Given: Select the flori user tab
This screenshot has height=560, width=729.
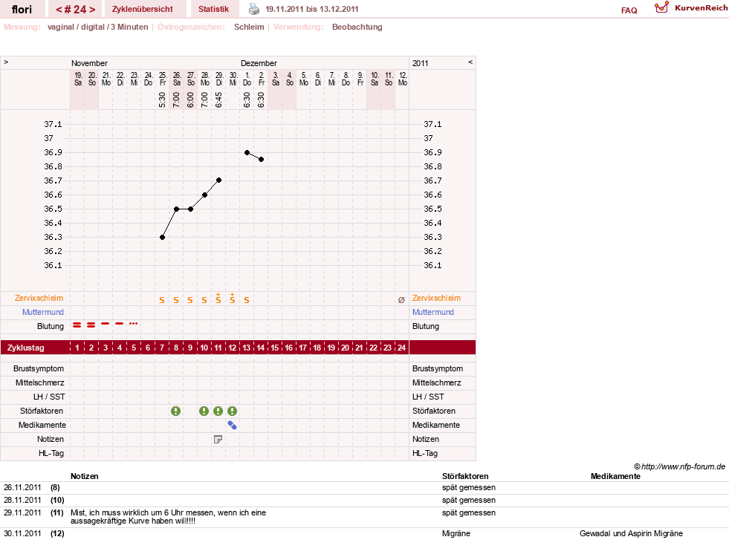Looking at the screenshot, I should pos(22,9).
